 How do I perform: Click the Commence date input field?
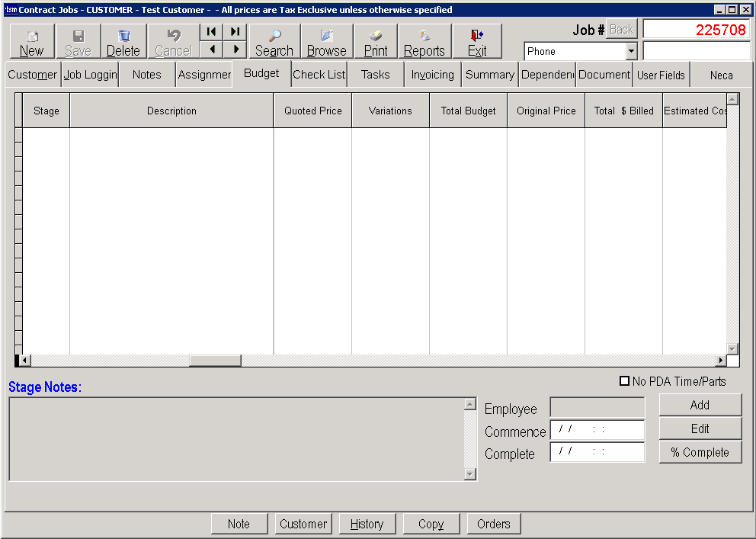tap(597, 430)
